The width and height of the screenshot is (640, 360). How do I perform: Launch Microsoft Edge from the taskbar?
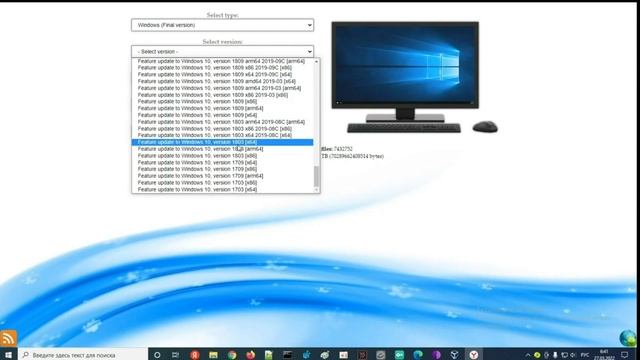(x=418, y=355)
